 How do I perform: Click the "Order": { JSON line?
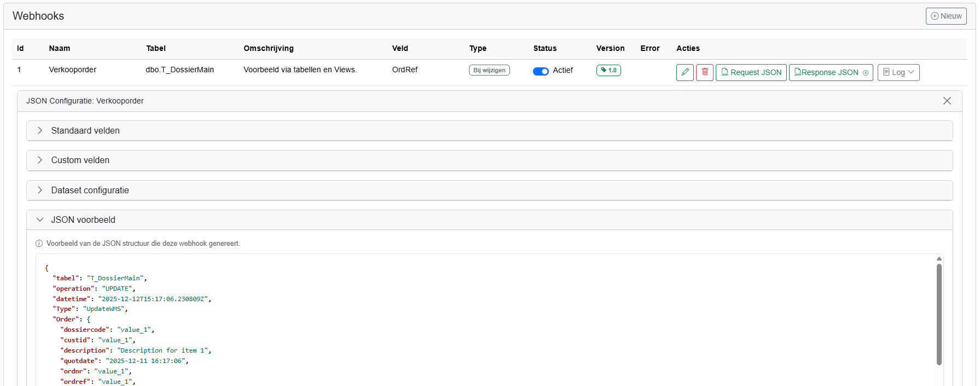point(72,319)
